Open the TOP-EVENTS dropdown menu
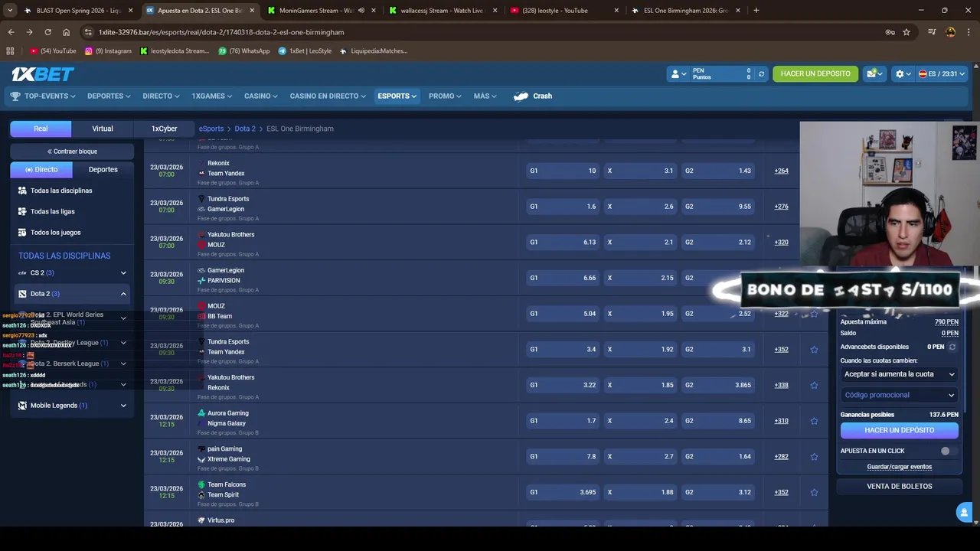This screenshot has height=551, width=980. pos(43,96)
